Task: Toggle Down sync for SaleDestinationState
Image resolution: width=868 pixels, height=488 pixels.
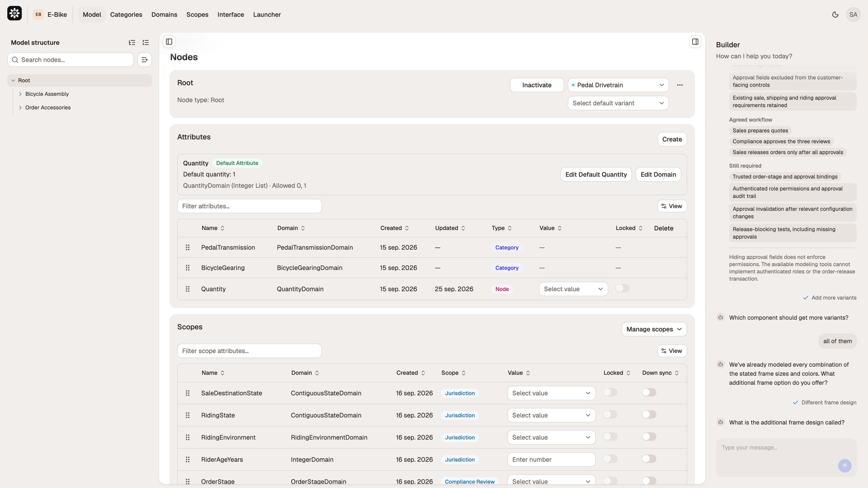Action: [x=649, y=392]
